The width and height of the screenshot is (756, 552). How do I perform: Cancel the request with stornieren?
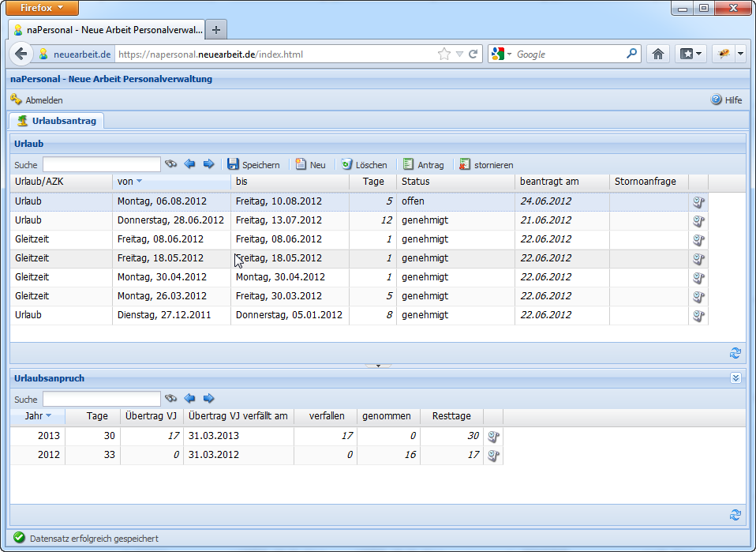pyautogui.click(x=486, y=165)
